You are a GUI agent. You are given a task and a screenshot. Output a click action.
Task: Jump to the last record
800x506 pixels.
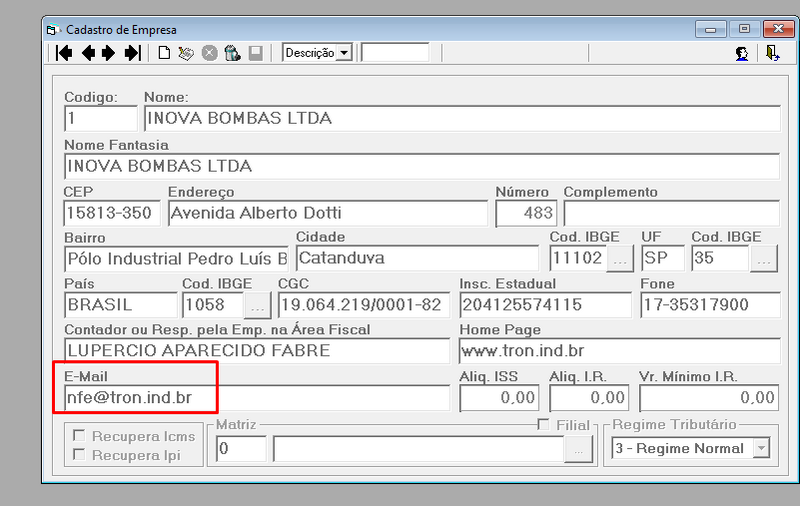click(133, 53)
